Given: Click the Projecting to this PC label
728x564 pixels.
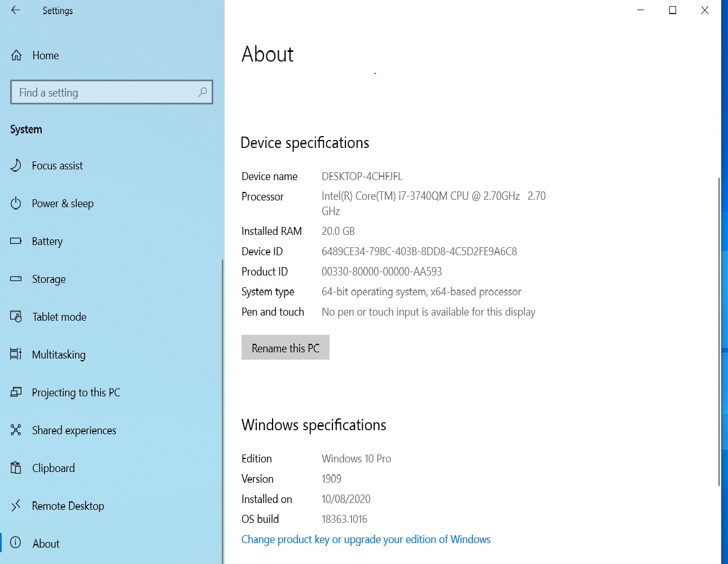Looking at the screenshot, I should pyautogui.click(x=76, y=392).
